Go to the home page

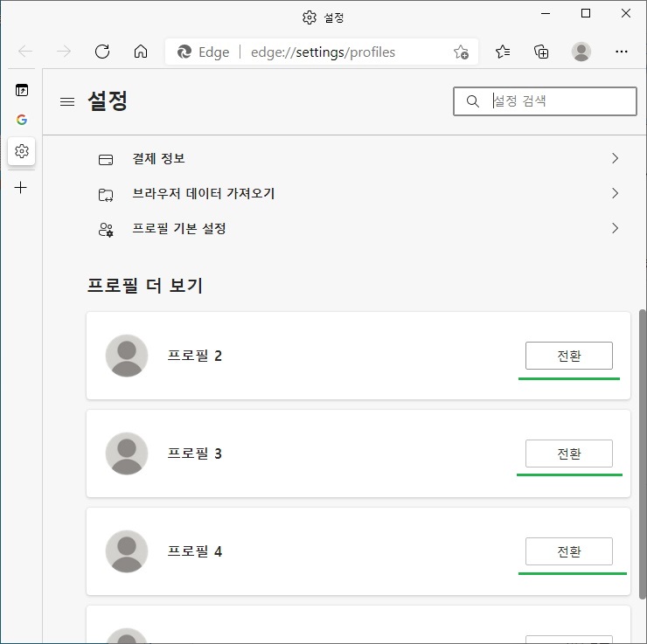tap(141, 52)
